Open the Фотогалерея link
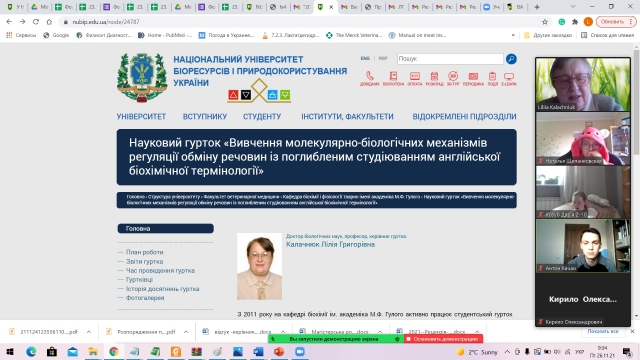This screenshot has width=640, height=360. click(x=145, y=298)
